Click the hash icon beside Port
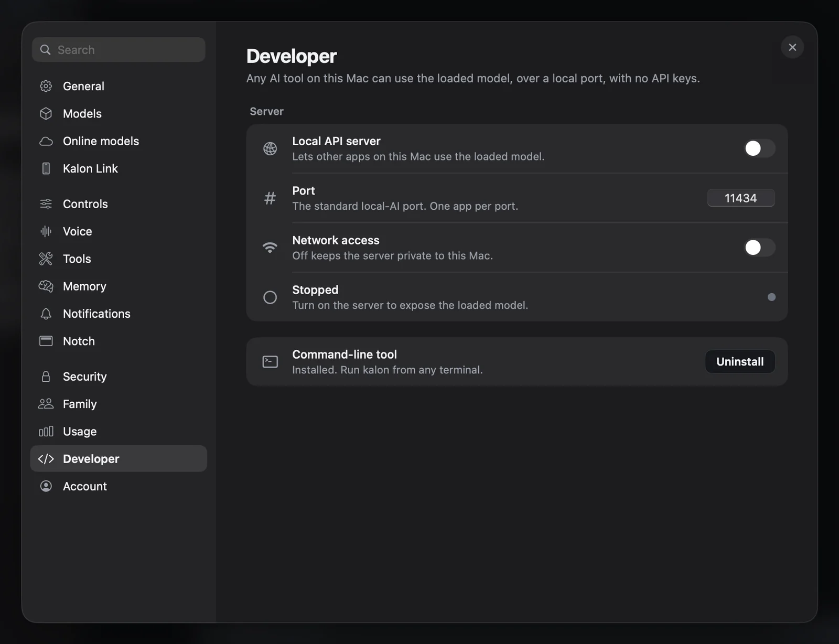839x644 pixels. (270, 198)
